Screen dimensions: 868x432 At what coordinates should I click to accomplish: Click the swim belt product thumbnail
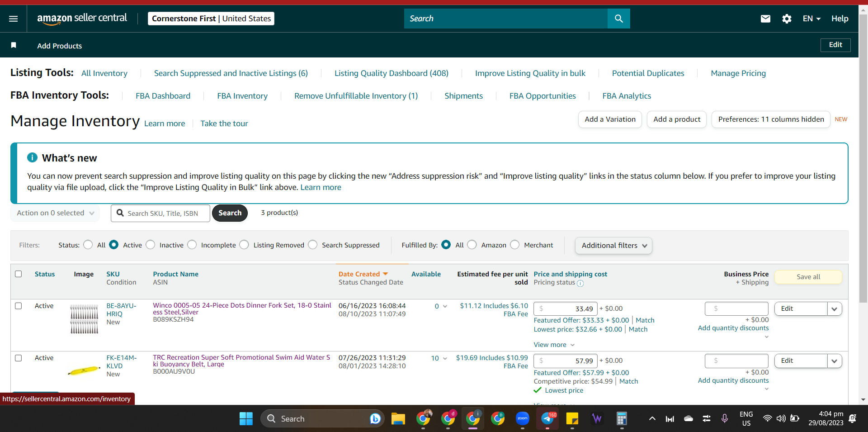[x=84, y=371]
